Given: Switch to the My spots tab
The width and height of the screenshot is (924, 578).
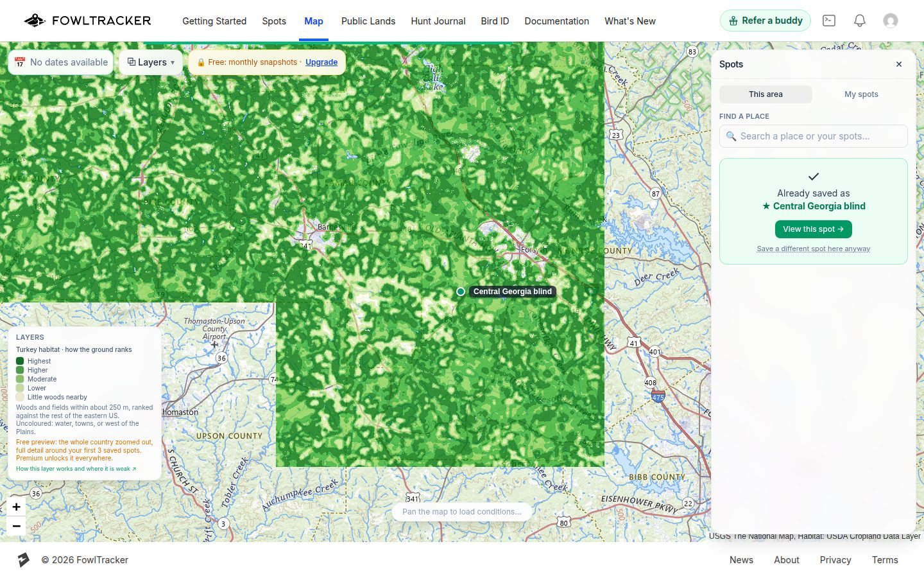Looking at the screenshot, I should coord(861,94).
